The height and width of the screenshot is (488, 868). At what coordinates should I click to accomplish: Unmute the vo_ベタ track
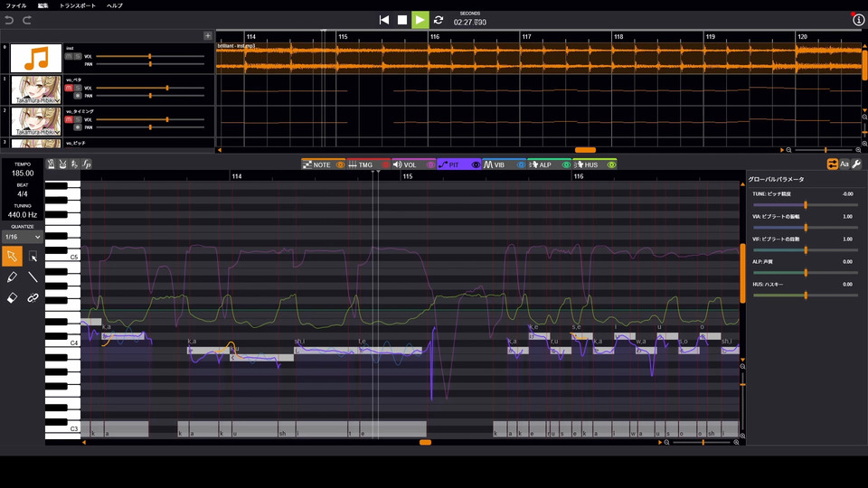[68, 88]
